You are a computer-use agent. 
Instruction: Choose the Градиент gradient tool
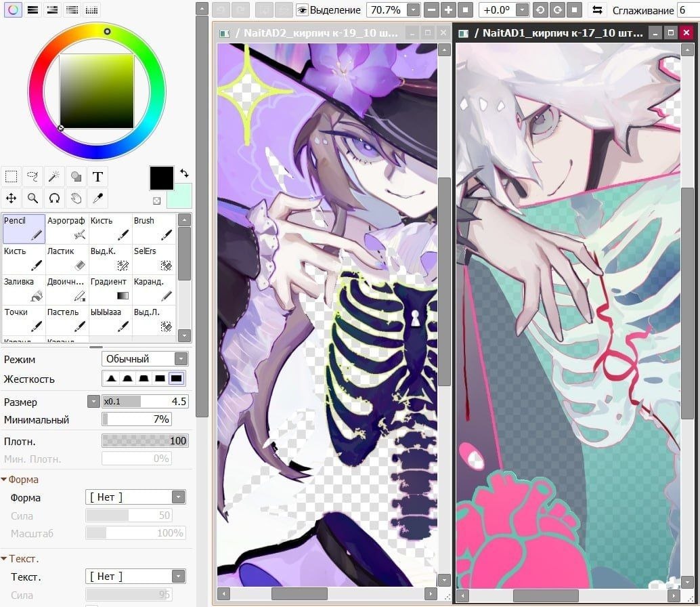click(110, 290)
